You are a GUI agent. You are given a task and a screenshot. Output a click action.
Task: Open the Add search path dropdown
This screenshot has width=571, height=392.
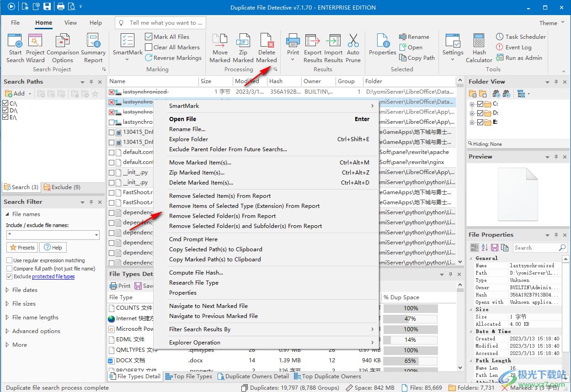coord(30,94)
